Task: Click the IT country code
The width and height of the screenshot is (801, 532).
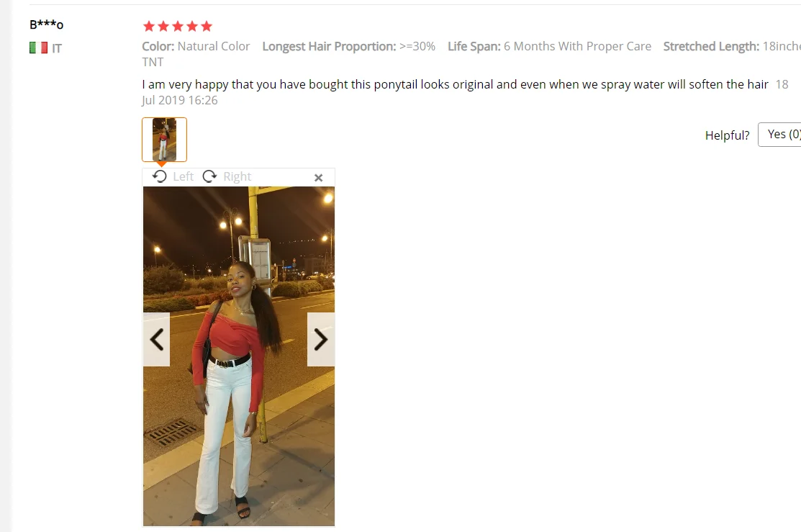Action: (57, 48)
